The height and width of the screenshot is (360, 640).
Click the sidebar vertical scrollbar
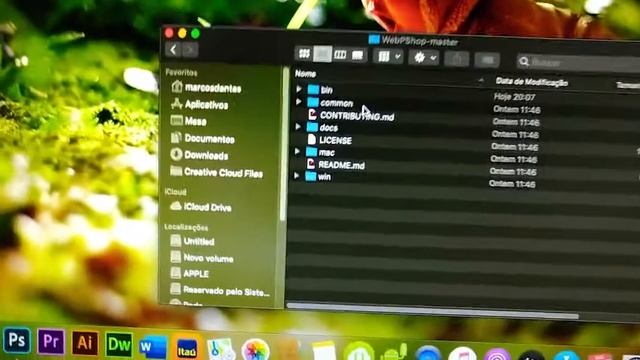click(284, 143)
